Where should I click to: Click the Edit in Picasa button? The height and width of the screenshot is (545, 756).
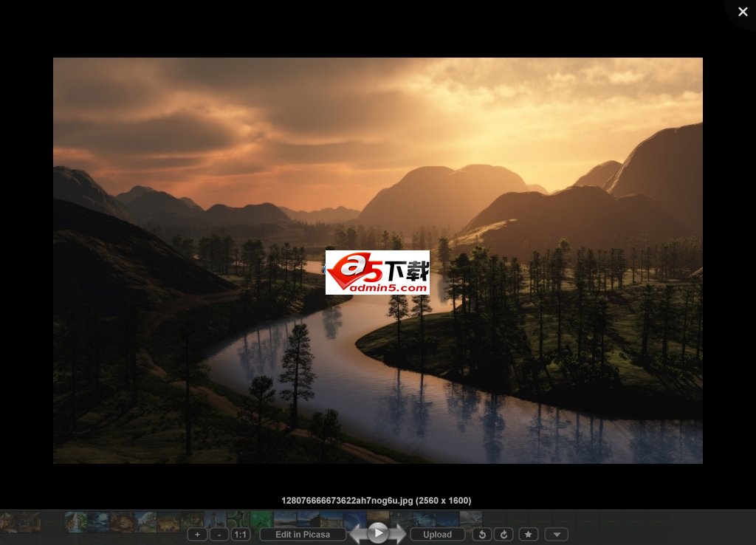(x=303, y=535)
